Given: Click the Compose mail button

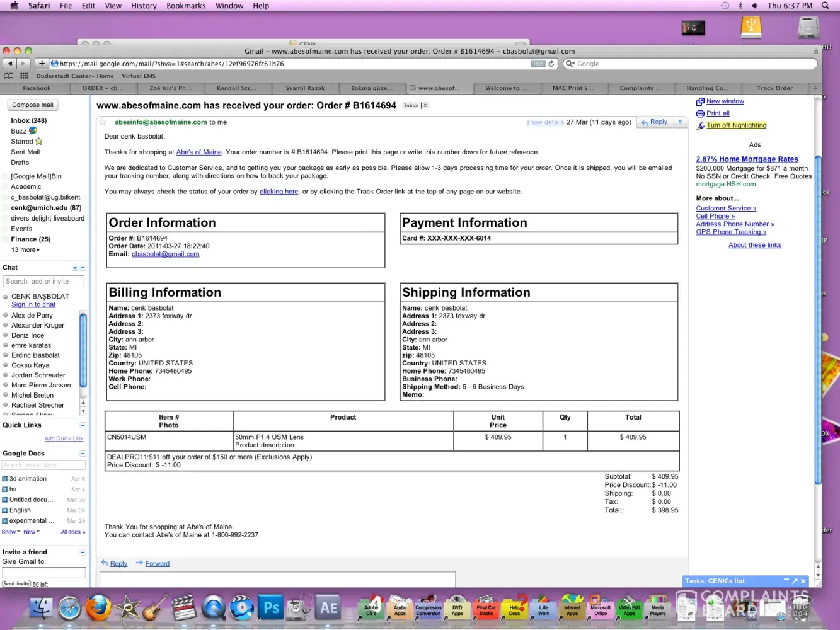Looking at the screenshot, I should [x=33, y=105].
